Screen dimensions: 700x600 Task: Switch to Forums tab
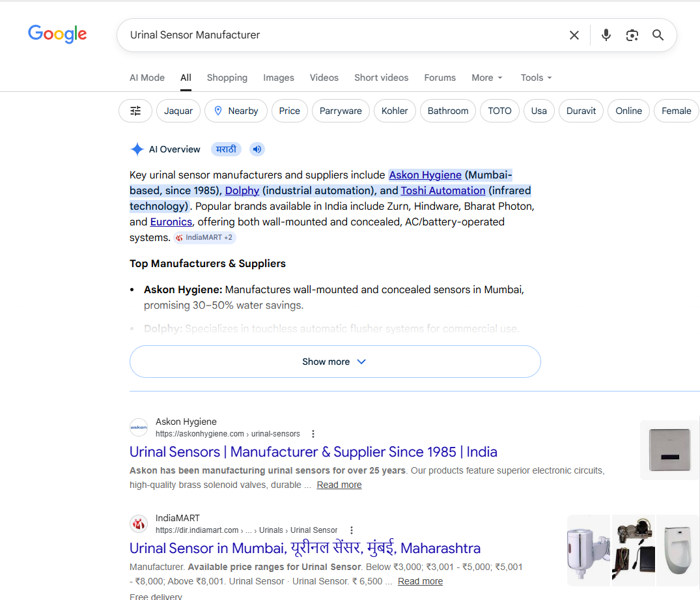440,78
